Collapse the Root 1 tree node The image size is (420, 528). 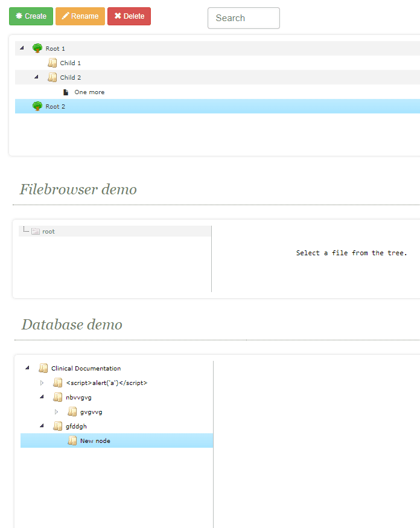point(22,48)
